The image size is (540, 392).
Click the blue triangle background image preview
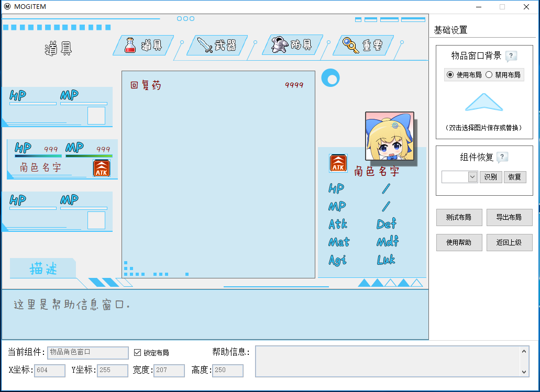[x=484, y=102]
